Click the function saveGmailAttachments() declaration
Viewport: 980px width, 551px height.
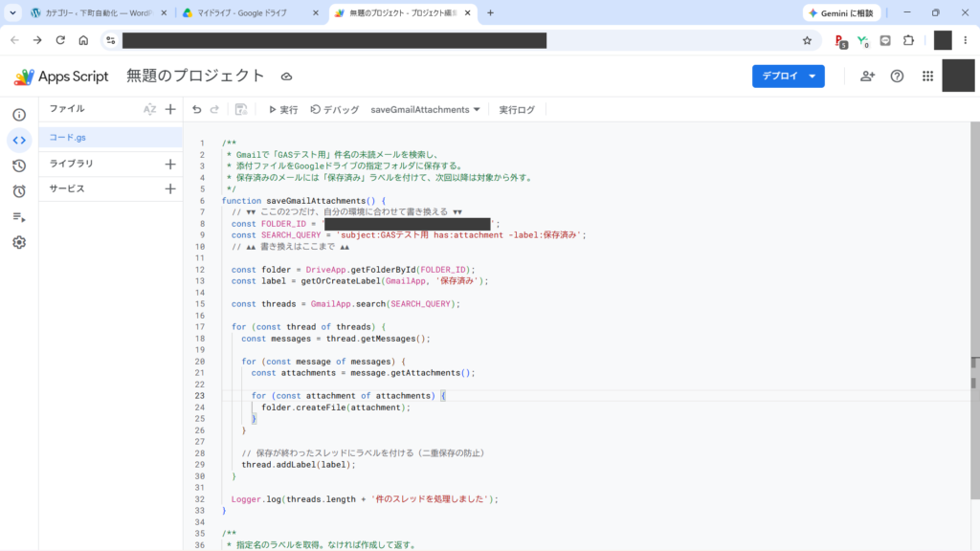(303, 201)
